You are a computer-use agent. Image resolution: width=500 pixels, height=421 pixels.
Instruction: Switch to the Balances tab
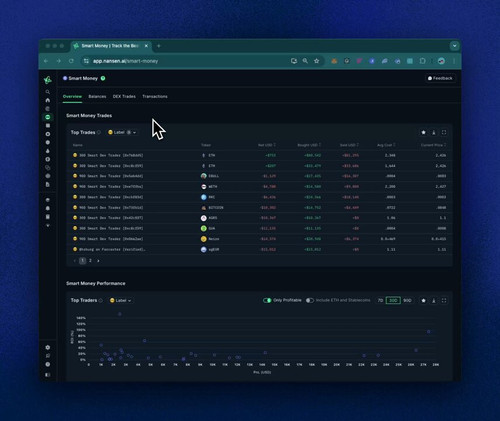(x=97, y=96)
